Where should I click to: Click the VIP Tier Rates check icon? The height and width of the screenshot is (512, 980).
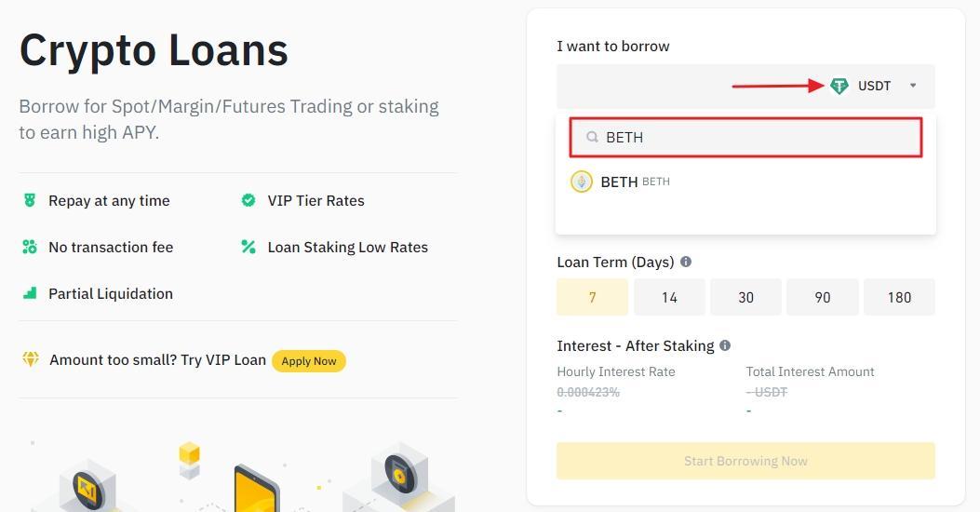(248, 200)
